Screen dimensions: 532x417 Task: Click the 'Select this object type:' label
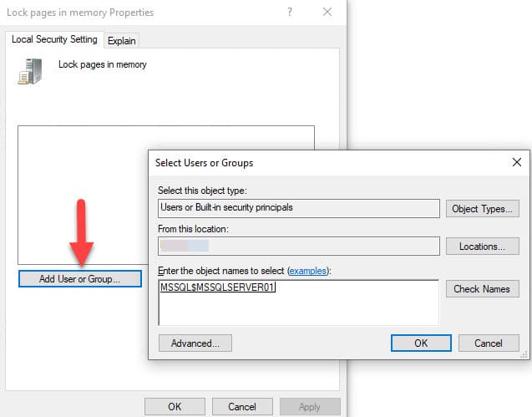coord(202,191)
